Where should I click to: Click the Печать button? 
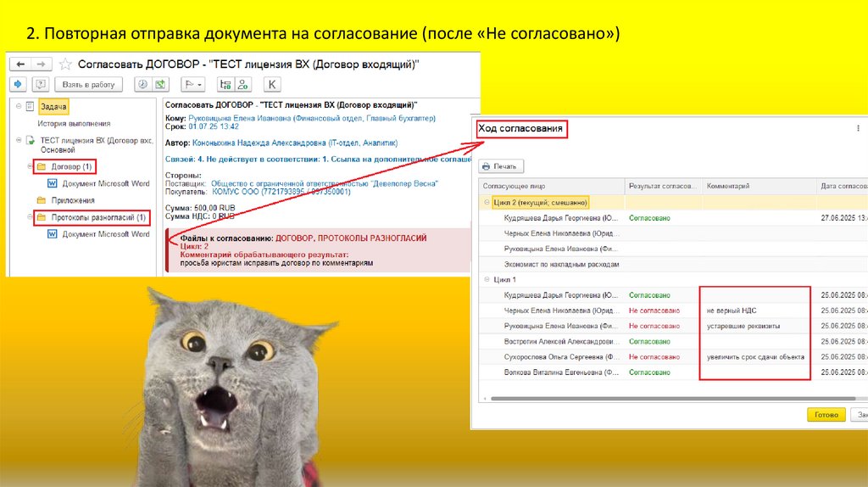(x=501, y=166)
